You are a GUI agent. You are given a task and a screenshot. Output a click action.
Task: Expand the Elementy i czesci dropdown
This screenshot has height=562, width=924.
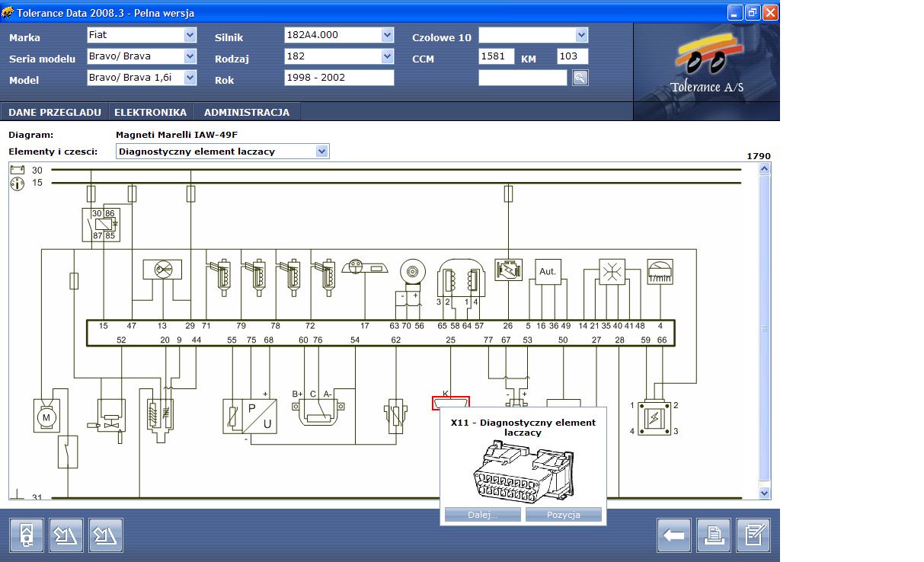click(x=322, y=151)
